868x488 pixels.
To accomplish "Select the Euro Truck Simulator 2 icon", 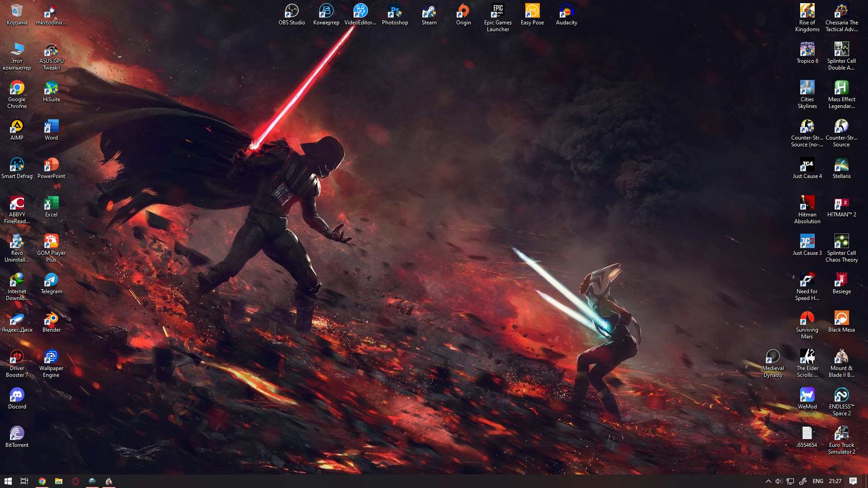I will click(841, 440).
